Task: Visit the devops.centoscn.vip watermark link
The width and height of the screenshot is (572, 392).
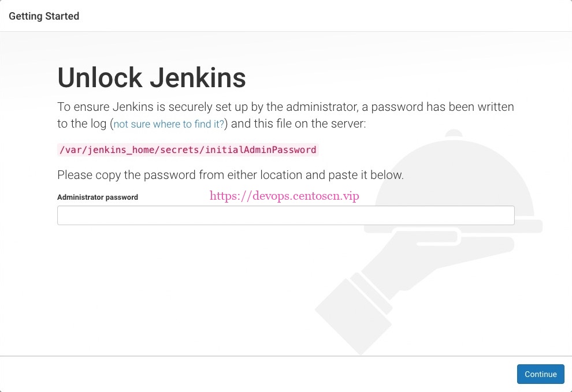Action: tap(285, 196)
